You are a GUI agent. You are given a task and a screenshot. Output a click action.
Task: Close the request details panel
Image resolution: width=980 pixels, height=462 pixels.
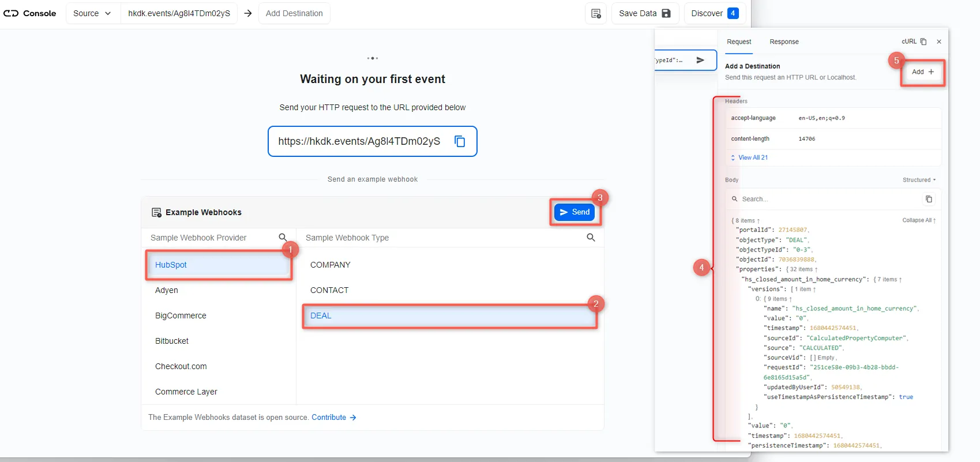pyautogui.click(x=939, y=42)
